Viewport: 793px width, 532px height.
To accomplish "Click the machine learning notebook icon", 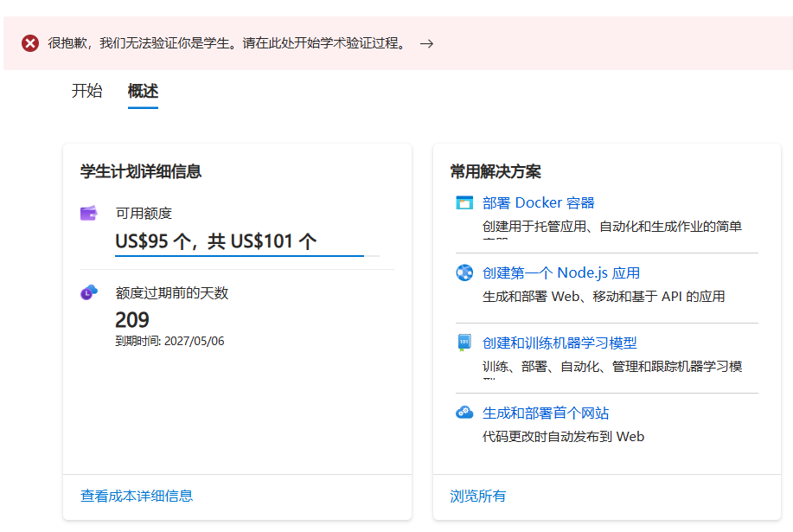I will [464, 343].
